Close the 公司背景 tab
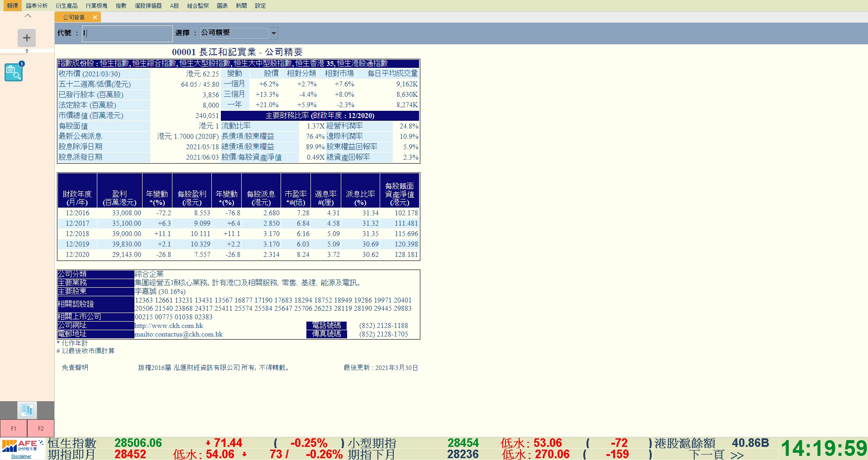Image resolution: width=868 pixels, height=460 pixels. pyautogui.click(x=95, y=17)
